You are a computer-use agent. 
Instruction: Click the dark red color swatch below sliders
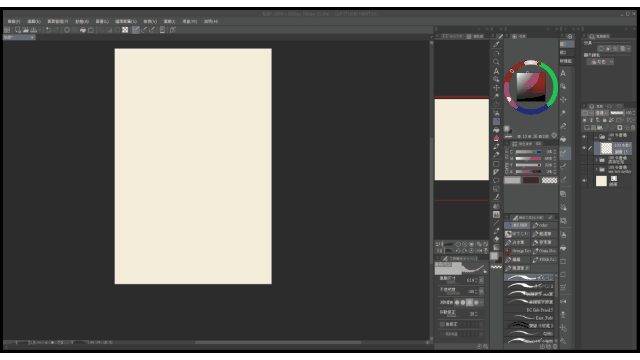pos(531,180)
